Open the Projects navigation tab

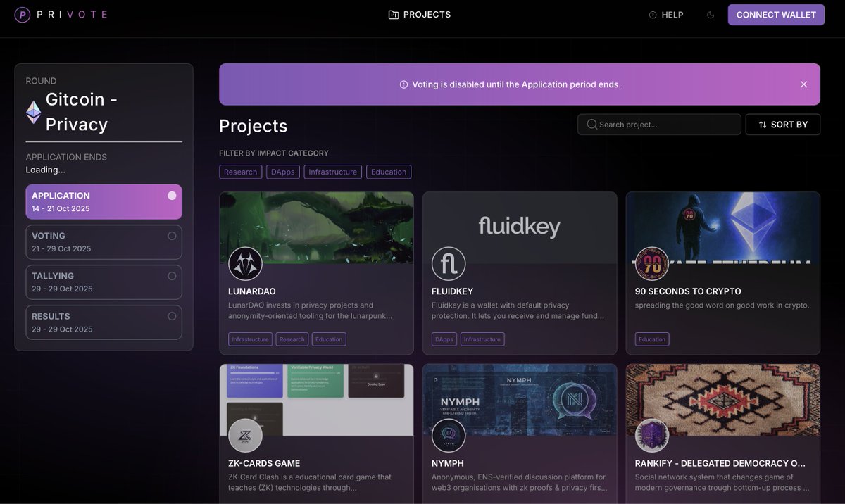pos(420,15)
